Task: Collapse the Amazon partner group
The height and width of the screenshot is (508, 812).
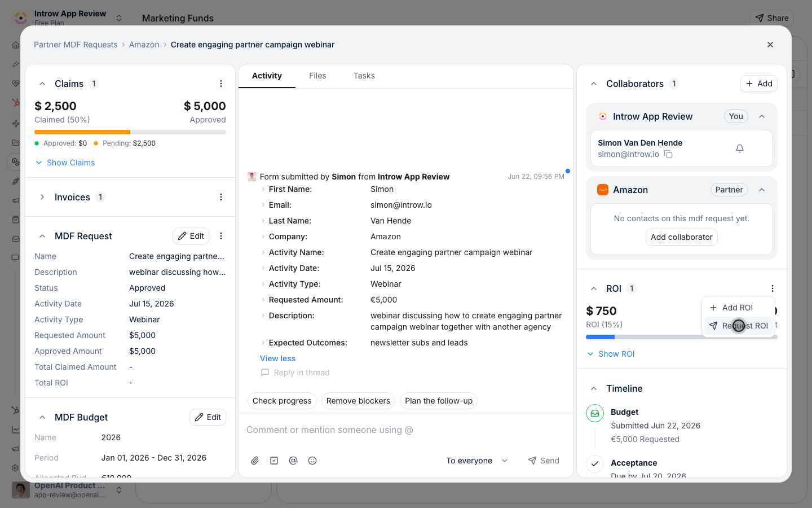Action: coord(762,190)
